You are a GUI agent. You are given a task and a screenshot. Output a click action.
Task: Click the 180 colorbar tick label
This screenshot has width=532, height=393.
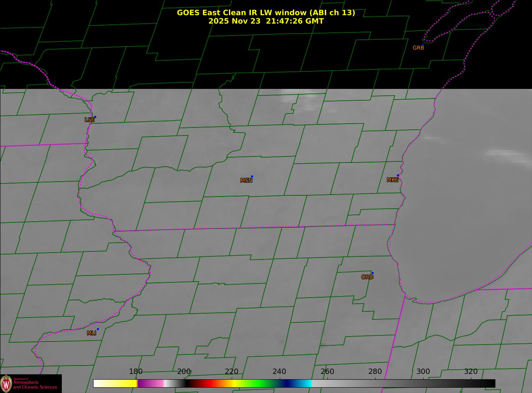135,372
